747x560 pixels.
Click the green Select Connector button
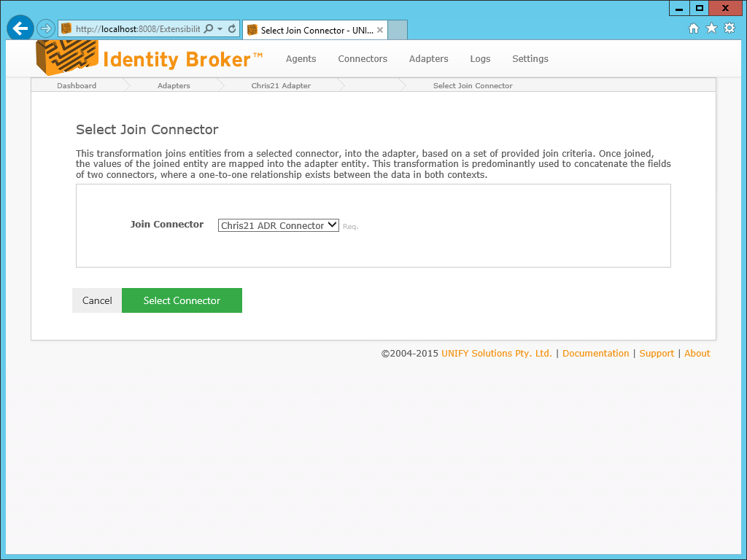point(182,300)
